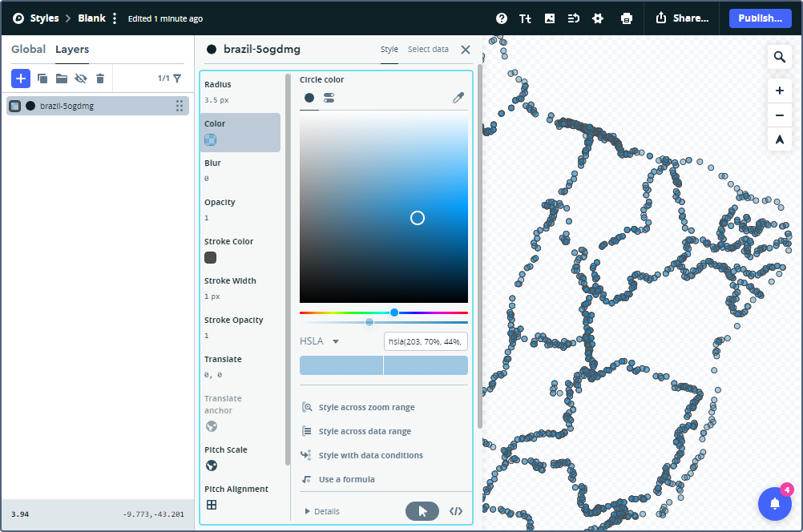Viewport: 803px width, 532px height.
Task: Delete layer using the trash icon
Action: pyautogui.click(x=100, y=79)
